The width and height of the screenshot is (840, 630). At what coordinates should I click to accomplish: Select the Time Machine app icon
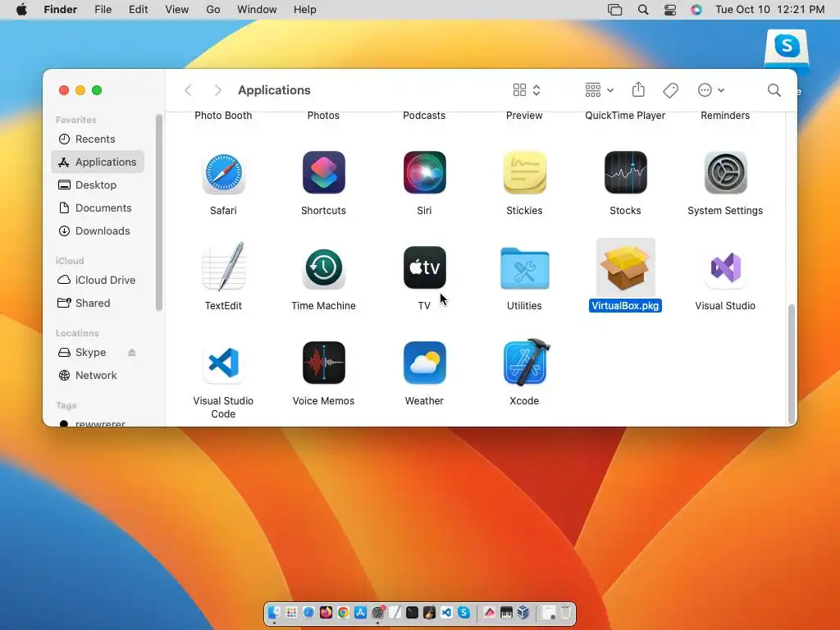[x=323, y=268]
